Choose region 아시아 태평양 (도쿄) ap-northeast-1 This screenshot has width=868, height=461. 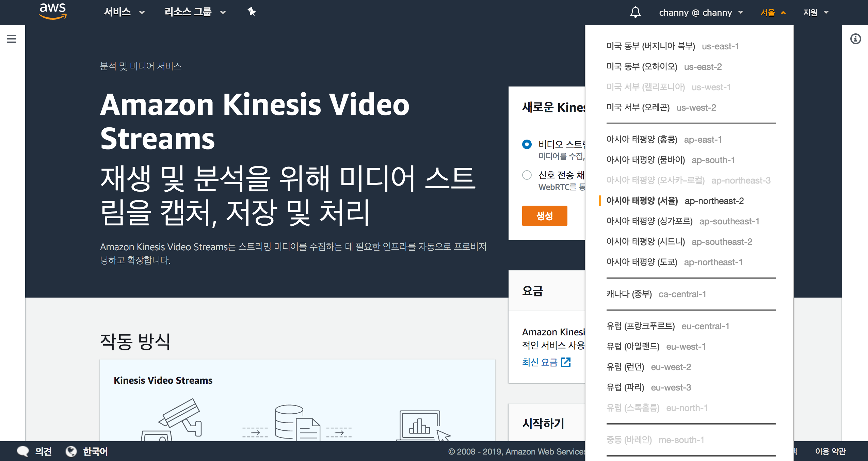674,262
